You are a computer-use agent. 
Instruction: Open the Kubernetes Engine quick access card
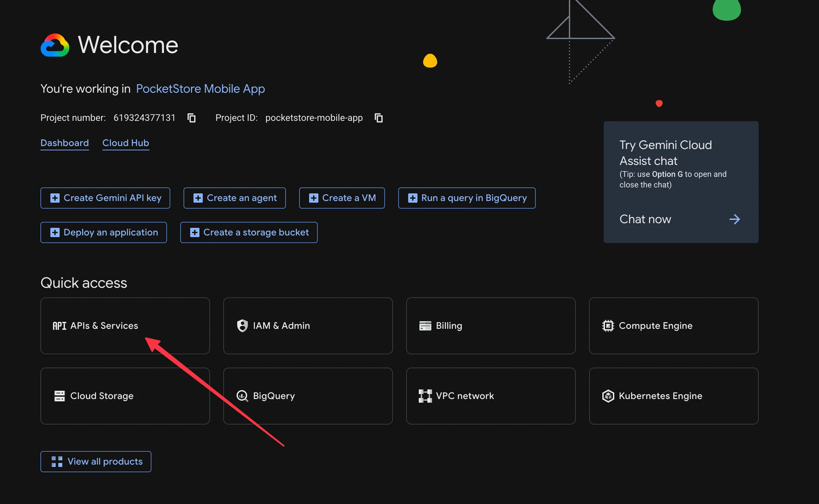(674, 396)
